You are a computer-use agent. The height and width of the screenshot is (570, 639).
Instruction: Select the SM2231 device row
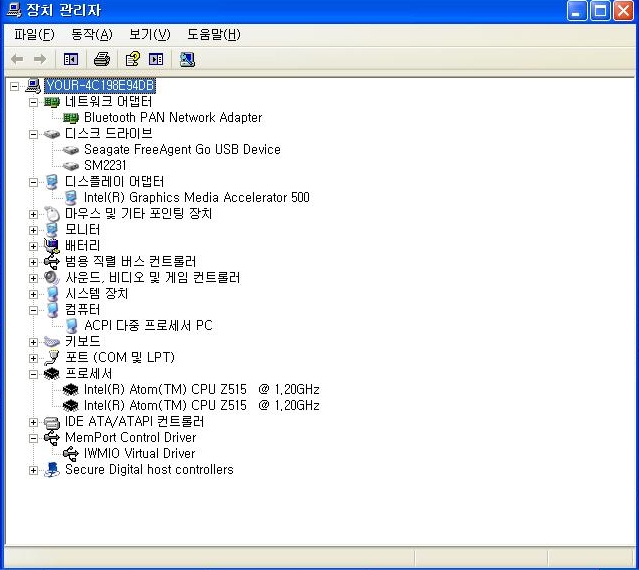pyautogui.click(x=105, y=165)
